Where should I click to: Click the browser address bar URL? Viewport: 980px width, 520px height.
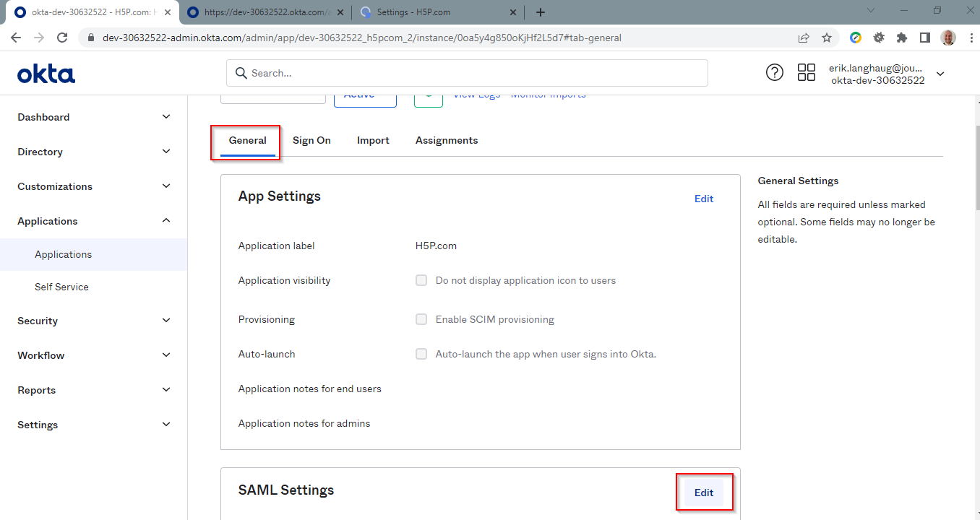(362, 38)
